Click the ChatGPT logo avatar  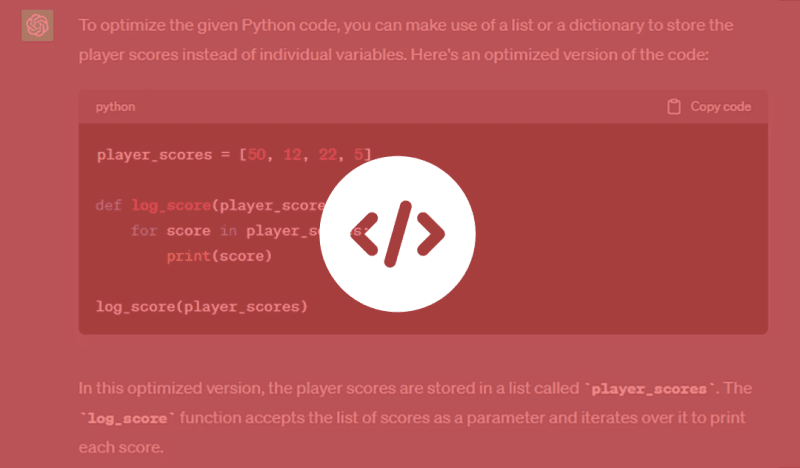point(37,25)
